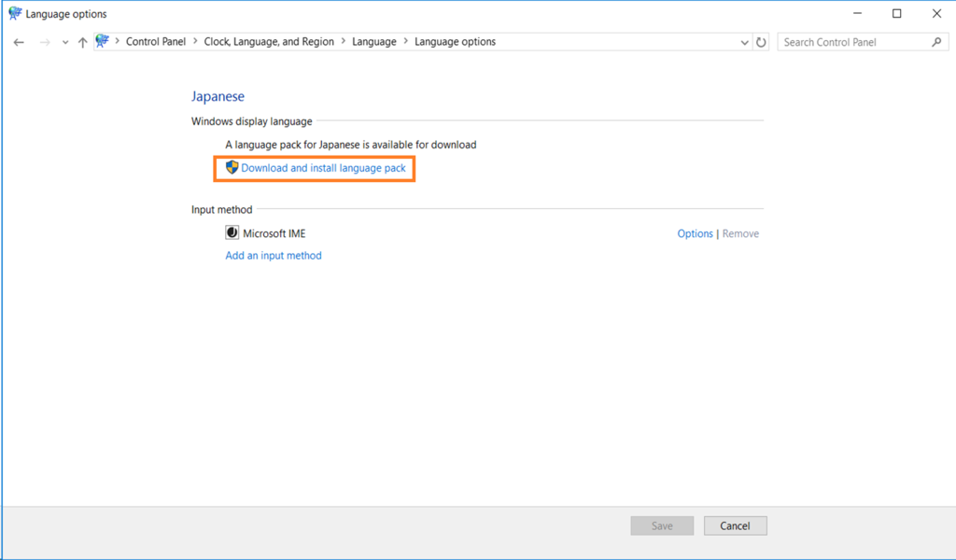Viewport: 956px width, 560px height.
Task: Go to Language breadcrumb
Action: (373, 41)
